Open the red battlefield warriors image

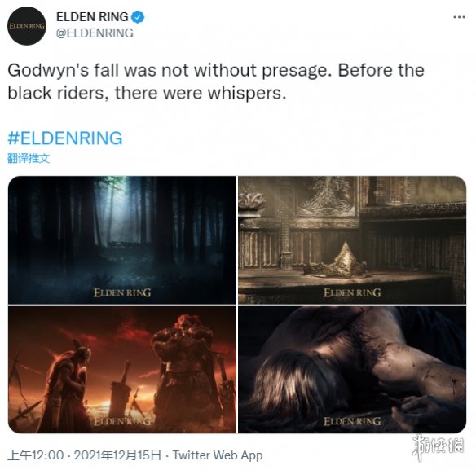click(122, 370)
